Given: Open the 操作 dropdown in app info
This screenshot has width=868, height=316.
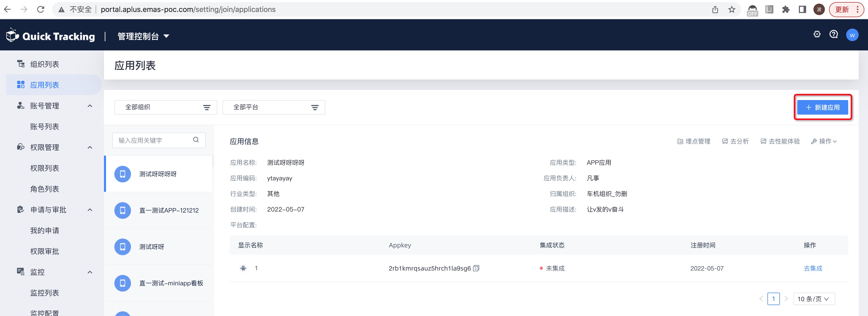Looking at the screenshot, I should tap(824, 141).
